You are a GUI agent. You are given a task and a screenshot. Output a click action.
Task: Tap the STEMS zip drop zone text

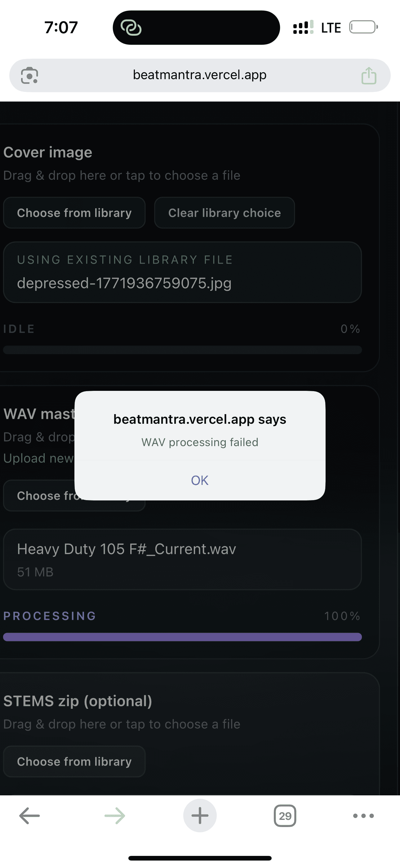(x=122, y=724)
